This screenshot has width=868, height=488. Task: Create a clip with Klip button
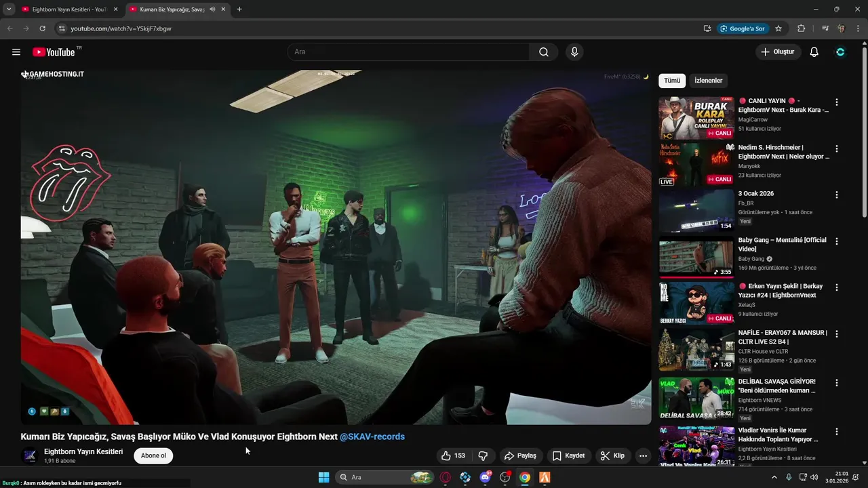[x=612, y=455]
